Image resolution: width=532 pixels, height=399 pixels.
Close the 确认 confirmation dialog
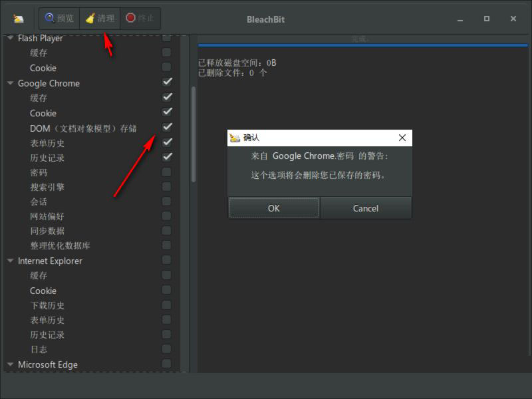coord(402,138)
